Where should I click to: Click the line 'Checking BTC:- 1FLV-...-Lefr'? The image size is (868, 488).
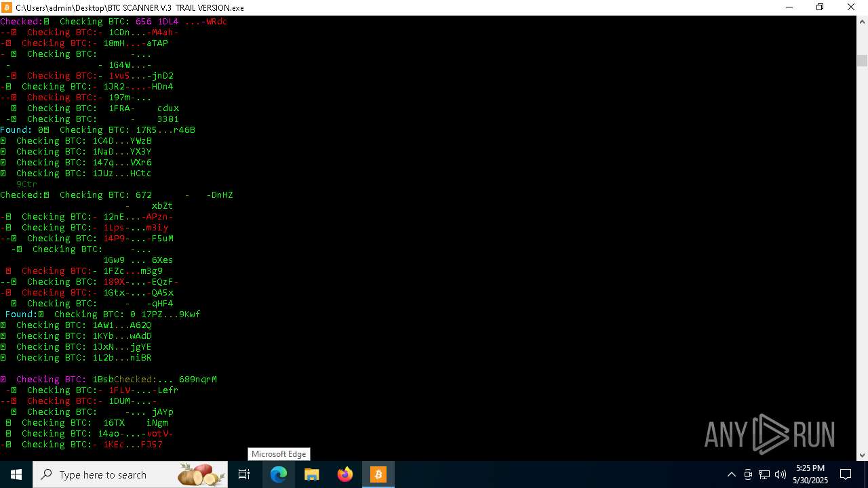(x=92, y=390)
